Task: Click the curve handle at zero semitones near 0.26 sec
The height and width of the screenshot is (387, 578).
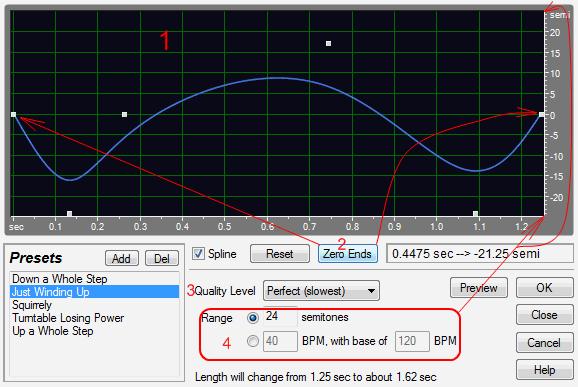Action: click(x=125, y=115)
